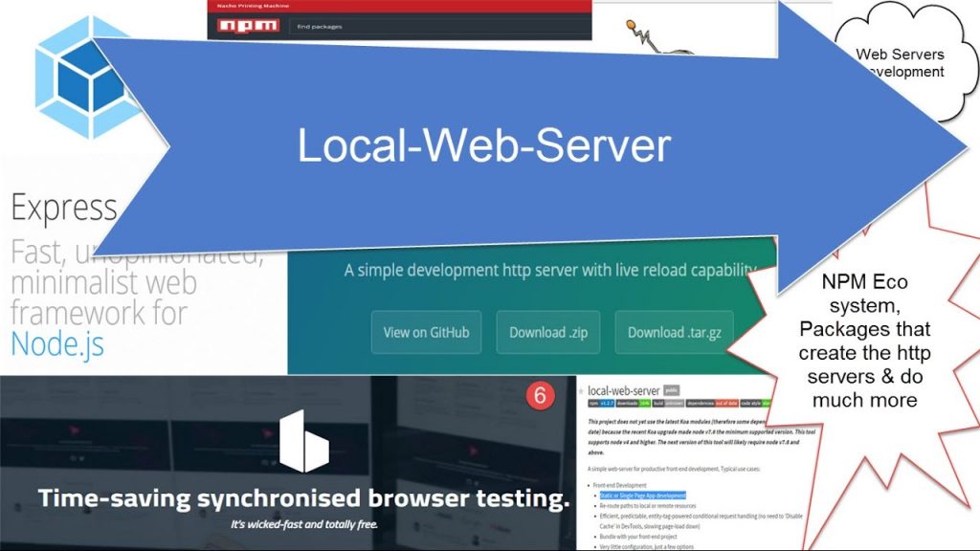Star the local-web-server package

(x=580, y=390)
